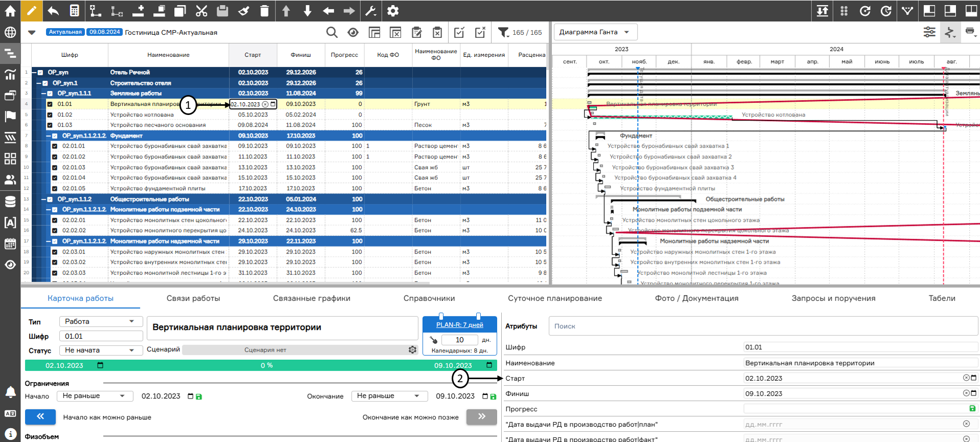
Task: Toggle the checkbox in row 02.01.03
Action: click(55, 168)
